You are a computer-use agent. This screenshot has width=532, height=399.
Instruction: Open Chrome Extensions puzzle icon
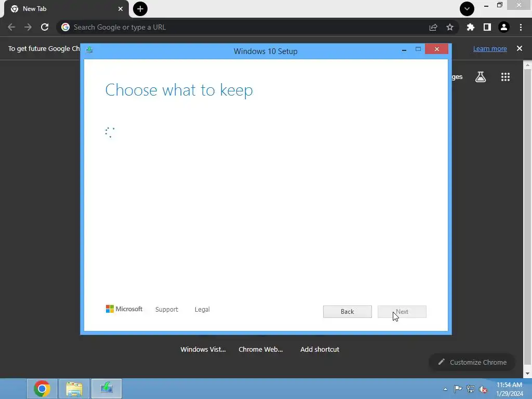(470, 27)
